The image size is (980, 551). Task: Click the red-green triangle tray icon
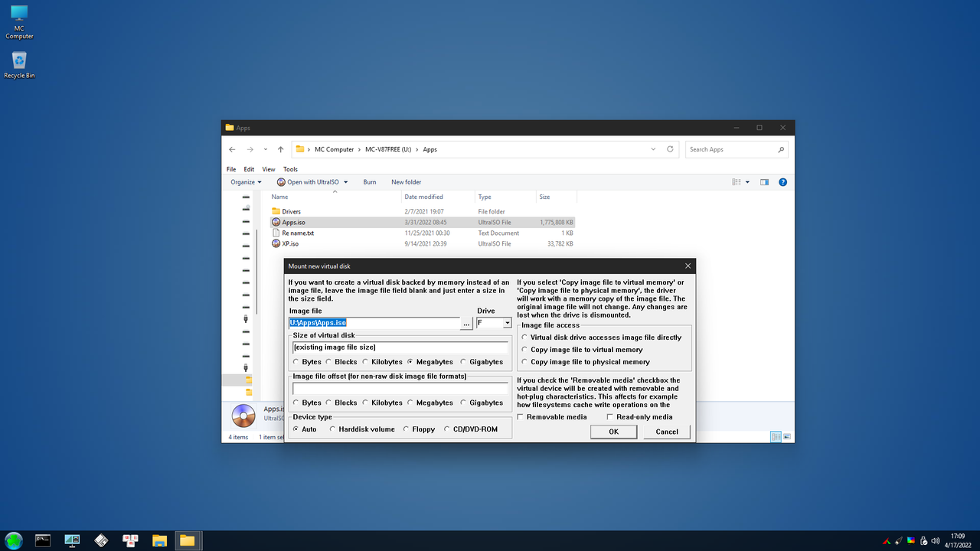pos(886,541)
